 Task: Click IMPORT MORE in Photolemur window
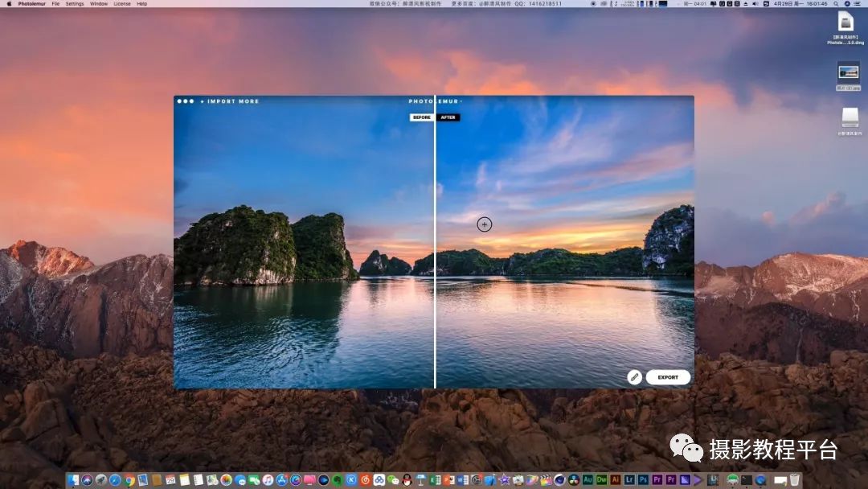click(230, 101)
